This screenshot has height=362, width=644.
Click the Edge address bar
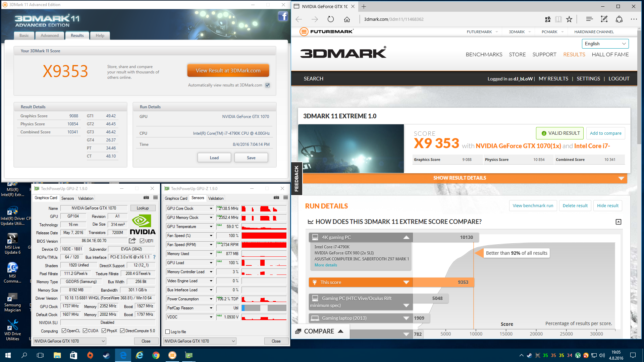click(449, 19)
